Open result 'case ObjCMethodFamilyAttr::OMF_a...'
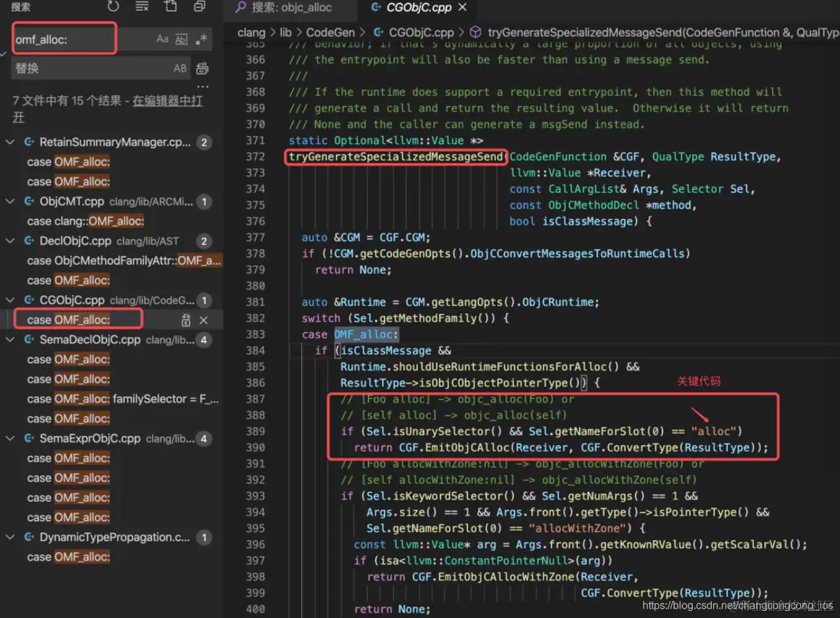840x618 pixels. tap(123, 261)
